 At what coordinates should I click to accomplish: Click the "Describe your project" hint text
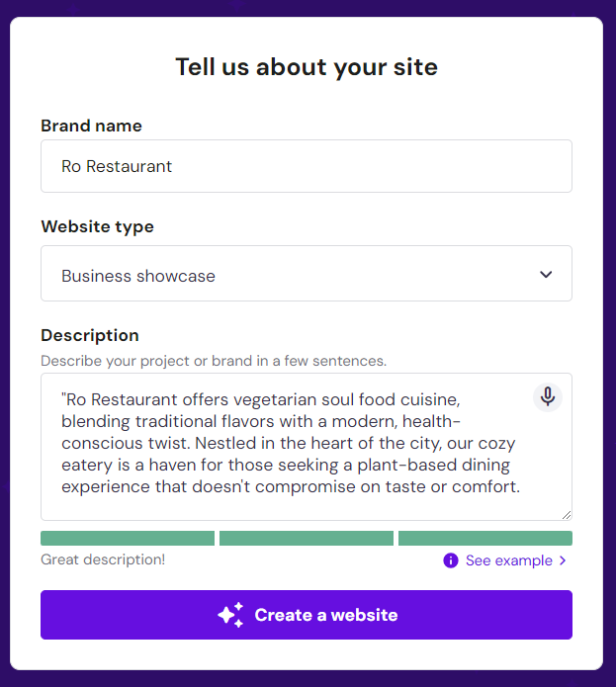(x=214, y=360)
